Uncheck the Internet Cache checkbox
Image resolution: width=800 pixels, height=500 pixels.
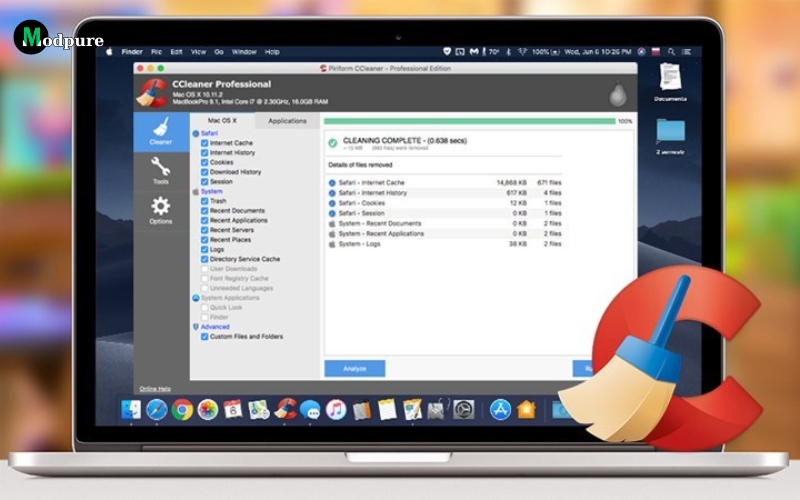coord(205,143)
